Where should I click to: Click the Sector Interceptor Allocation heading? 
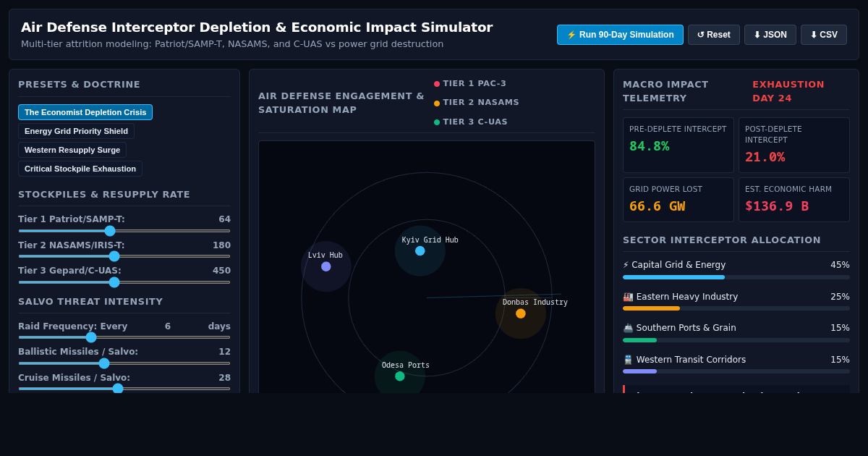722,240
